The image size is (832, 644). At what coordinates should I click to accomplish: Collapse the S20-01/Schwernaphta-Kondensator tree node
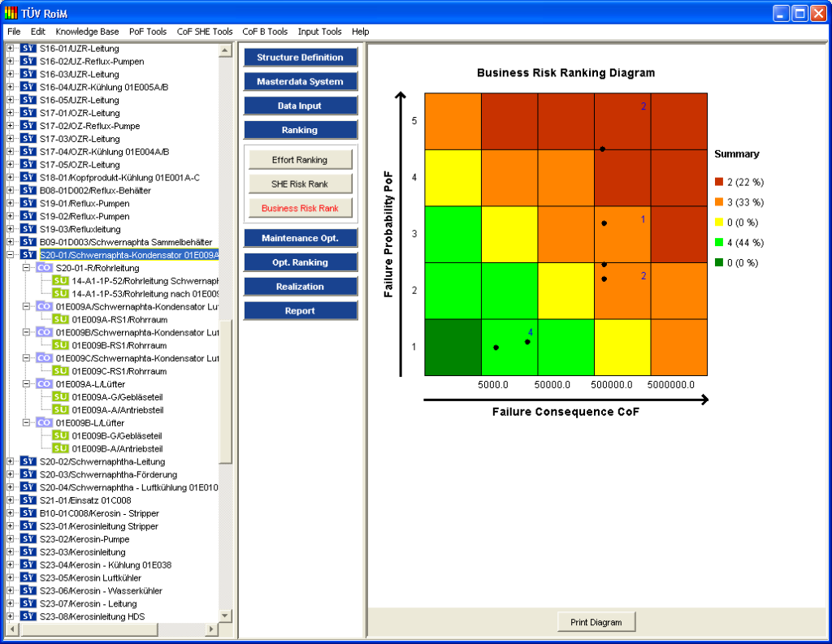tap(10, 255)
